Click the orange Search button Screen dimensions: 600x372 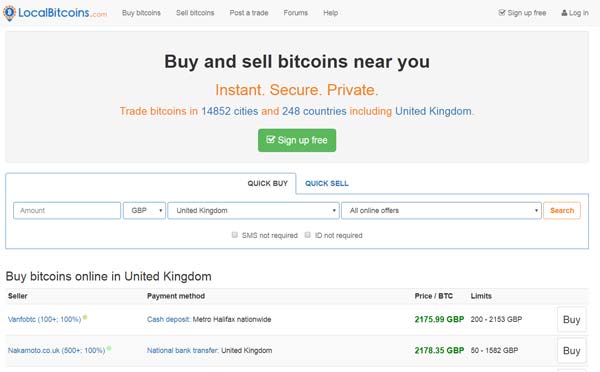click(x=562, y=210)
